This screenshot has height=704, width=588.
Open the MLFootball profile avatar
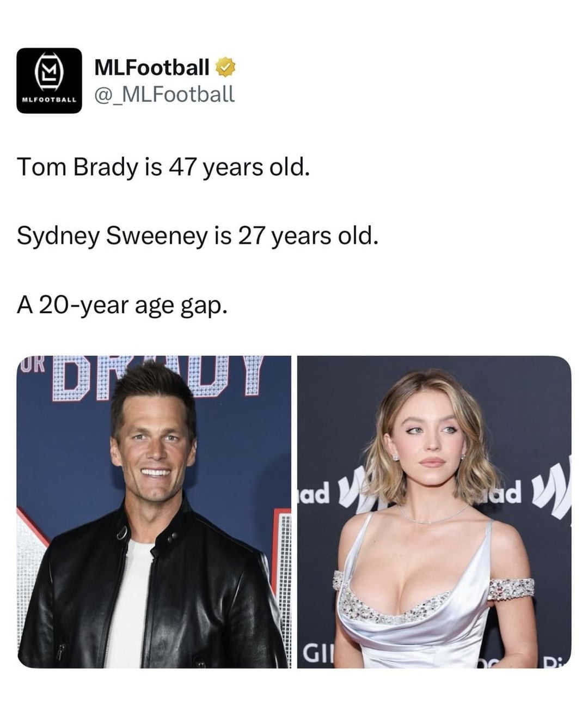[49, 81]
